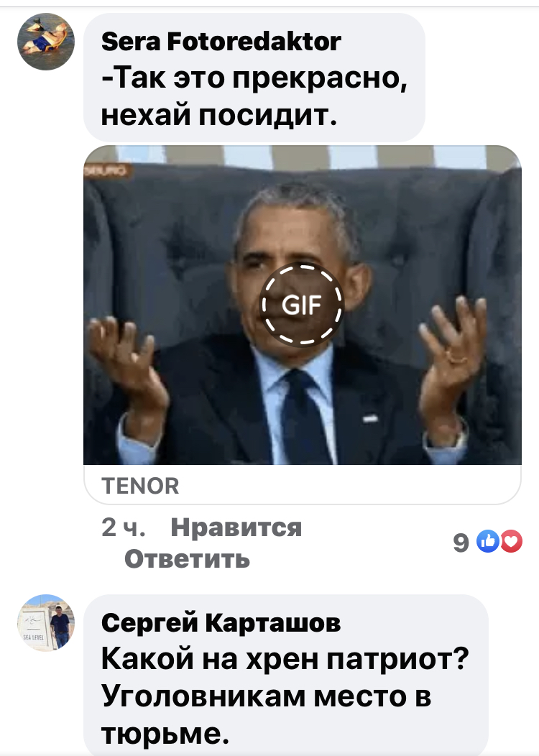The height and width of the screenshot is (756, 539).
Task: Open the Сергей Карташов name link
Action: click(x=221, y=622)
